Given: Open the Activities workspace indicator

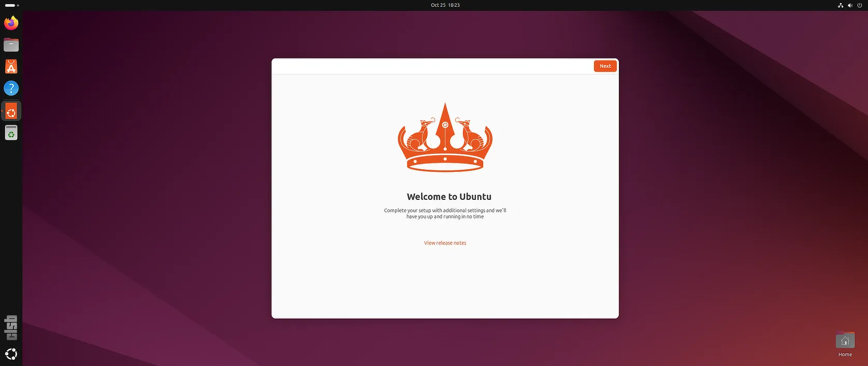Looking at the screenshot, I should point(12,5).
